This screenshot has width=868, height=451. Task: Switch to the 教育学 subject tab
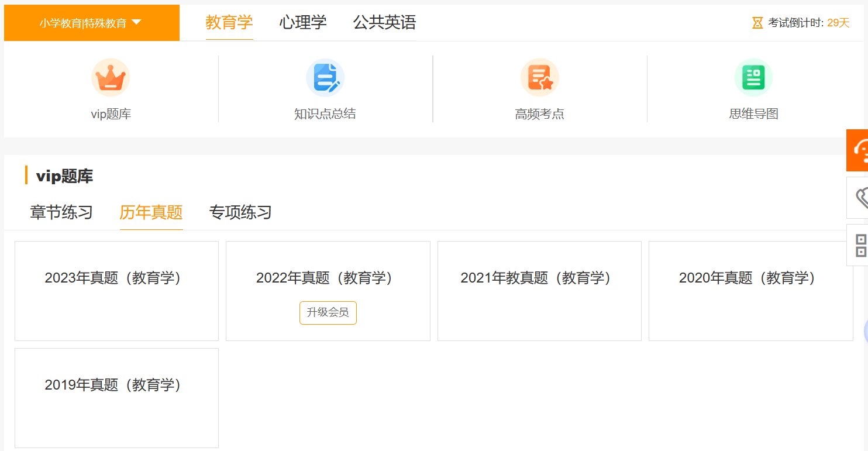pos(229,23)
